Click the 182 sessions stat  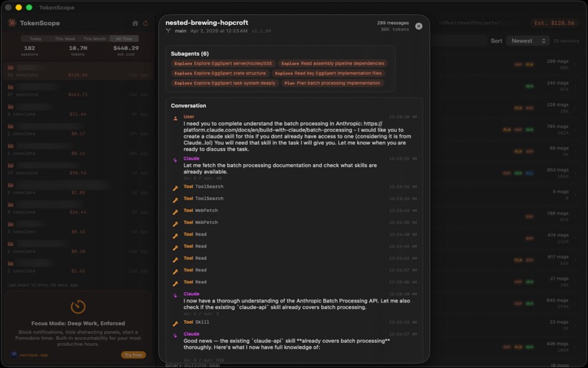pos(29,50)
